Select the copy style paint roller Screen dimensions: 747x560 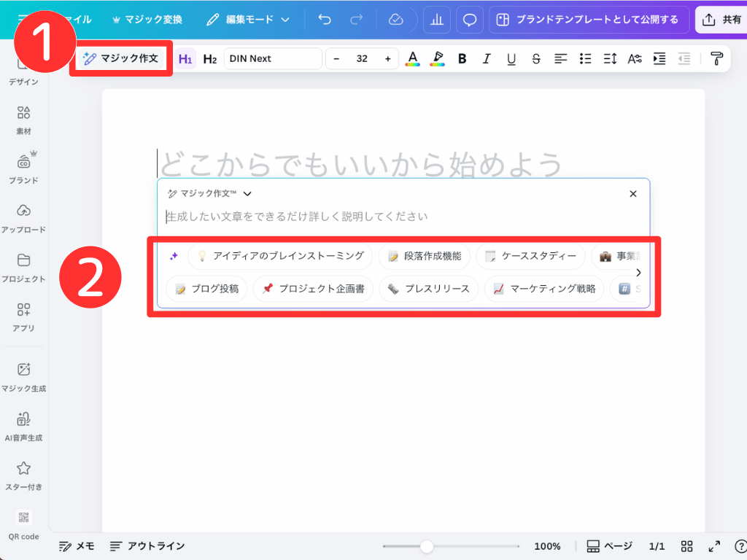[x=716, y=58]
